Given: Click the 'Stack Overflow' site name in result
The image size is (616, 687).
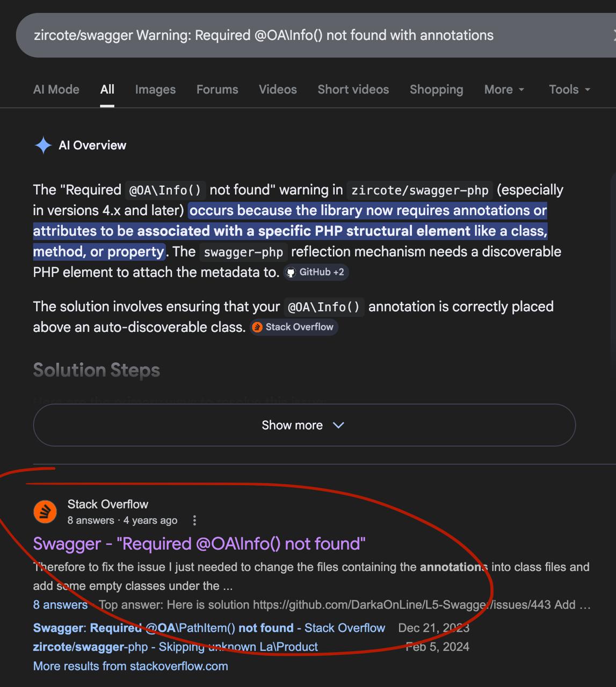Looking at the screenshot, I should click(x=108, y=505).
